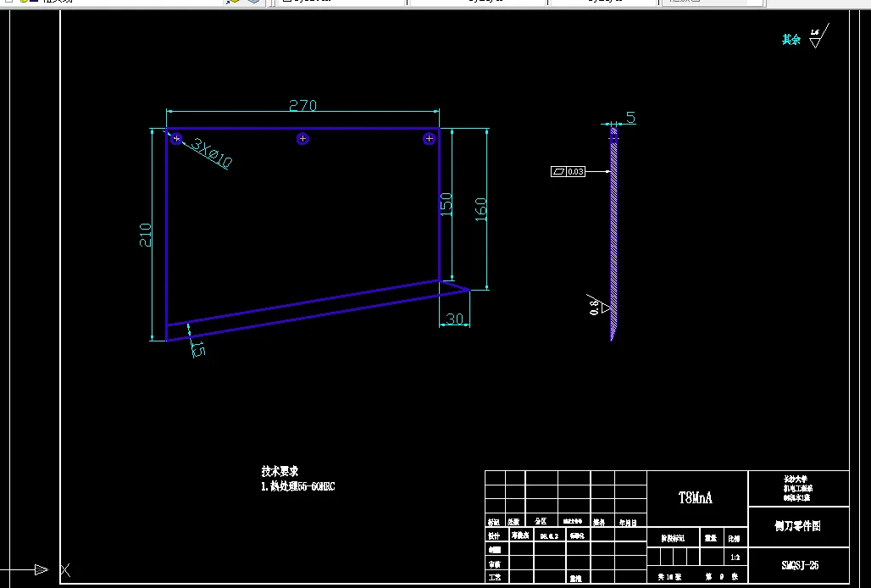This screenshot has width=871, height=588.
Task: Select the 技术要求 heading text
Action: click(280, 471)
